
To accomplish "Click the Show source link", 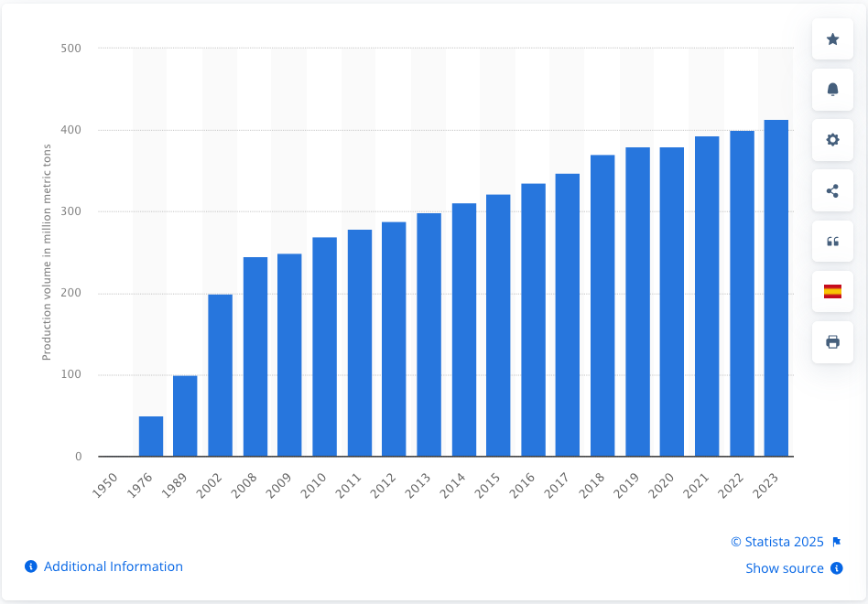I will (x=785, y=568).
